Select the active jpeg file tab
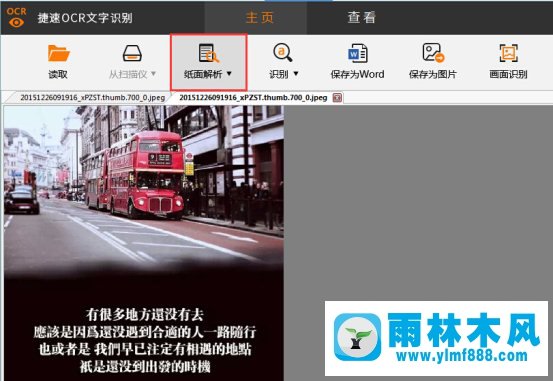The height and width of the screenshot is (381, 553). click(253, 98)
